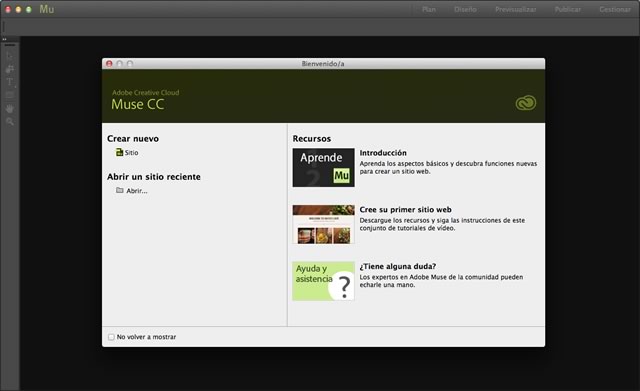Create a new Sitio
The width and height of the screenshot is (640, 391).
pyautogui.click(x=131, y=153)
